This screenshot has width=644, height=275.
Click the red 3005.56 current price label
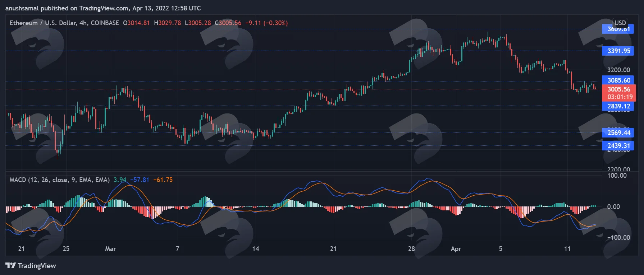[x=619, y=89]
